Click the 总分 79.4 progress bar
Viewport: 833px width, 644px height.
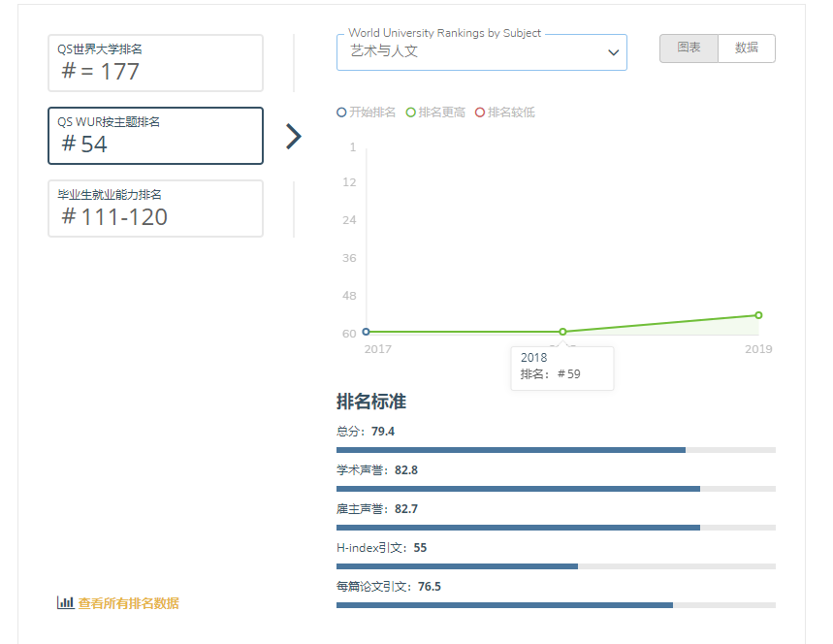pos(556,450)
